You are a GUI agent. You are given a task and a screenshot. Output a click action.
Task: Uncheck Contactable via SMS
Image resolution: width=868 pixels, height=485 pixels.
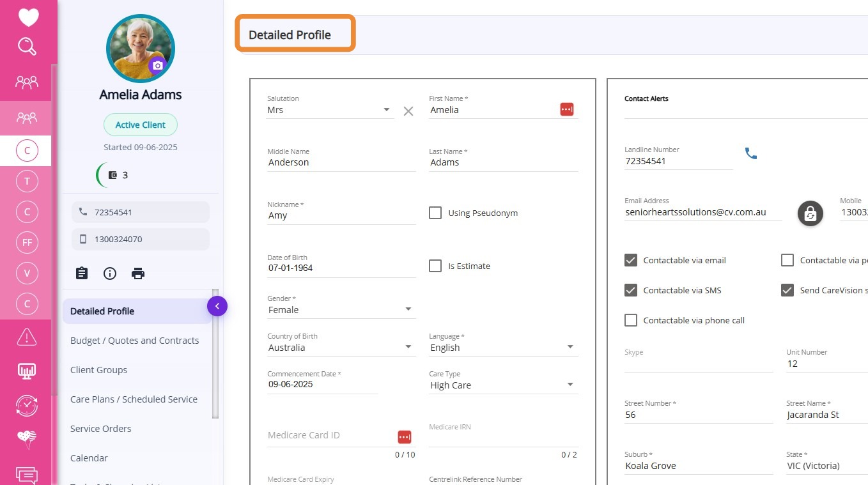[x=631, y=290]
